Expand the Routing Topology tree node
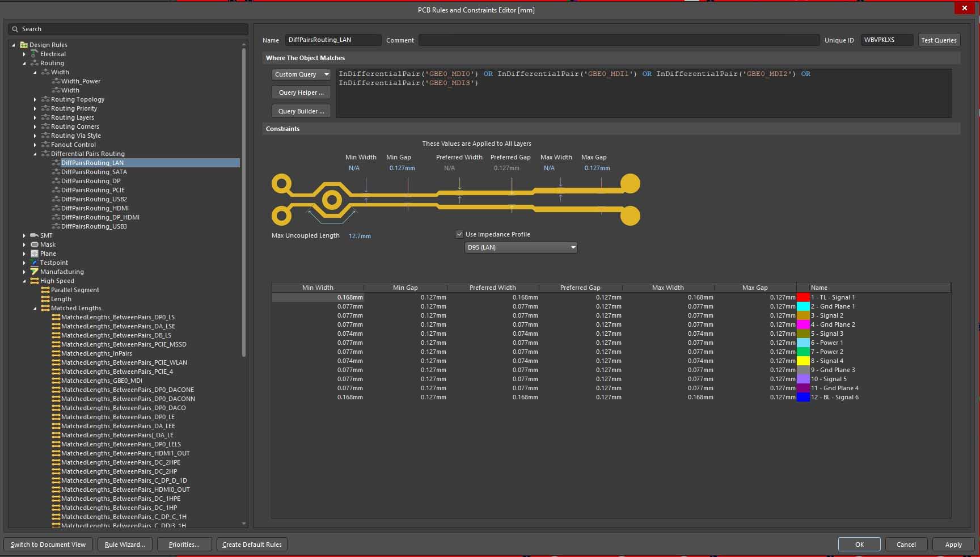 coord(35,99)
